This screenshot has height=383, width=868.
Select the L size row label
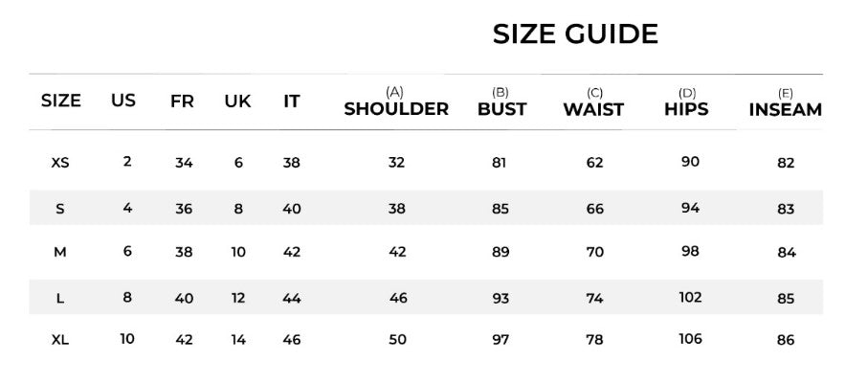[59, 299]
